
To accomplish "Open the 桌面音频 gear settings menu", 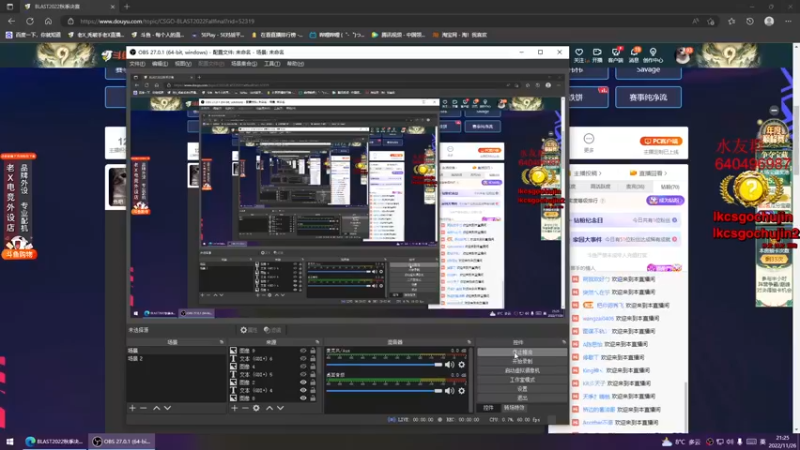I will tap(462, 391).
